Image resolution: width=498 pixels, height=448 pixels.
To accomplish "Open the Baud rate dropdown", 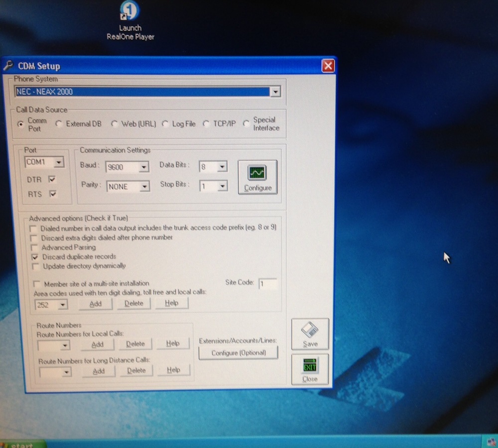I will click(143, 167).
